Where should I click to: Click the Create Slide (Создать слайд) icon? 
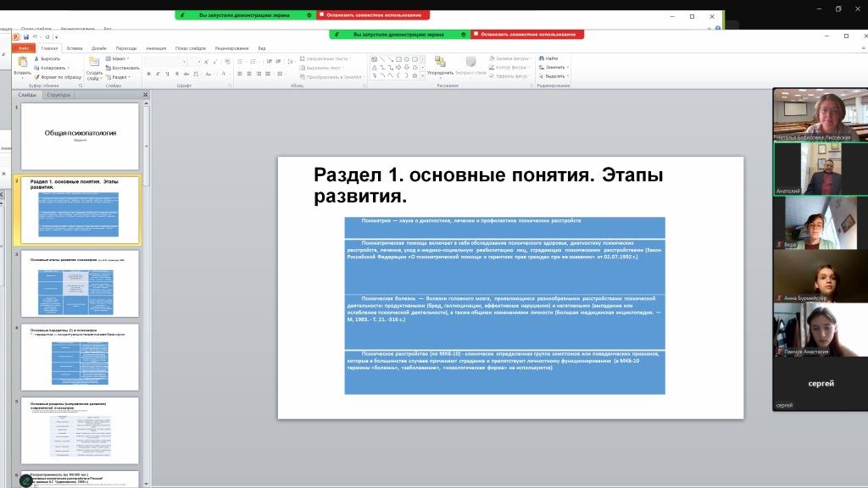[x=94, y=62]
